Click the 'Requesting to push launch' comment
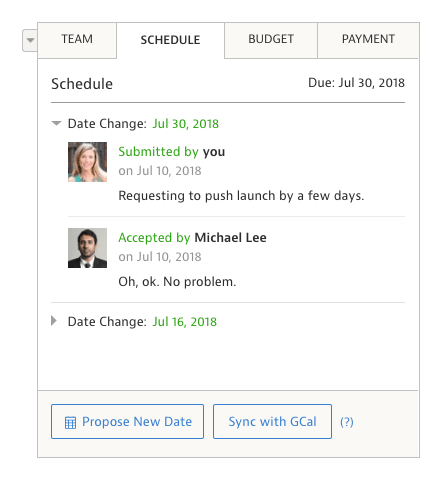This screenshot has height=480, width=442. [x=241, y=196]
